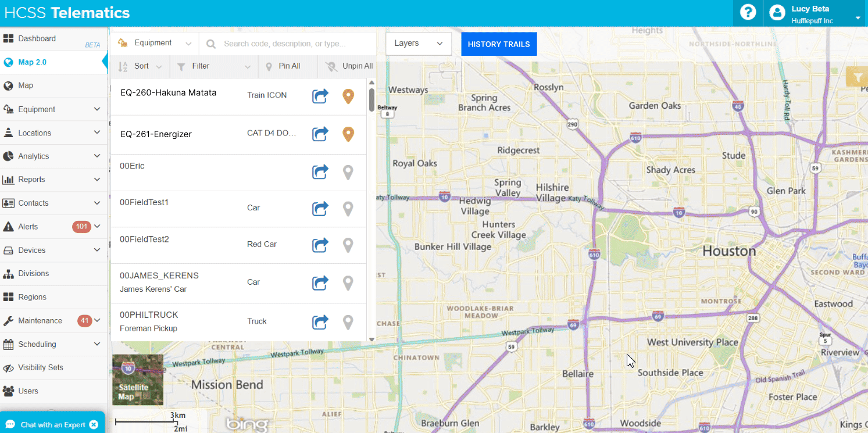Open the help question mark icon
This screenshot has width=868, height=433.
pyautogui.click(x=748, y=12)
